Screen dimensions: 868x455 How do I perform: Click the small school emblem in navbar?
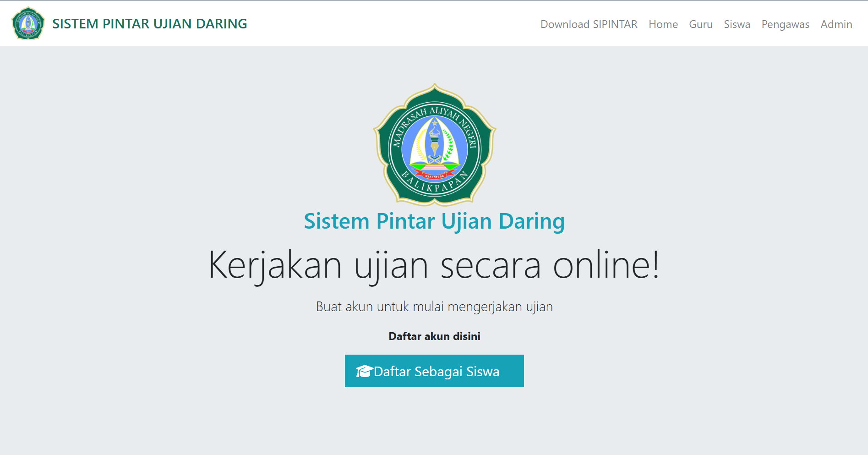(28, 24)
